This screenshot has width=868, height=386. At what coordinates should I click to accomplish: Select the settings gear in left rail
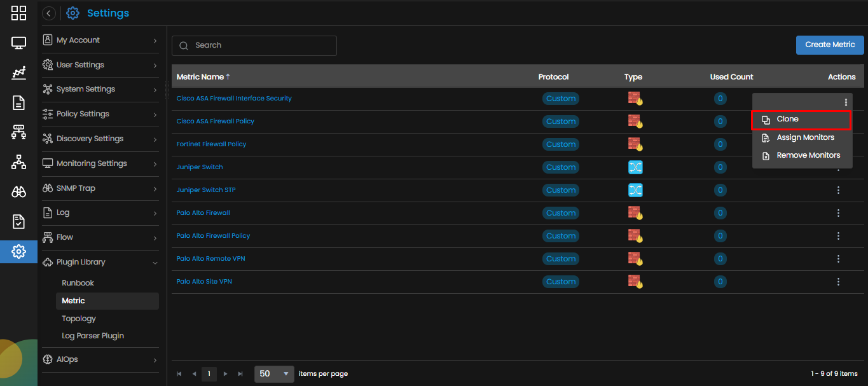click(18, 252)
